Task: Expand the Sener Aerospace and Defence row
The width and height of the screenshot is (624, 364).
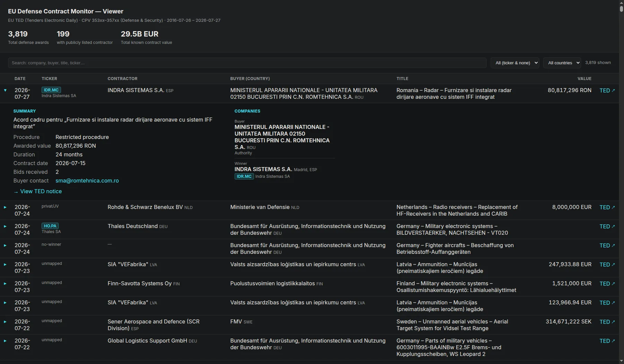Action: pos(5,321)
